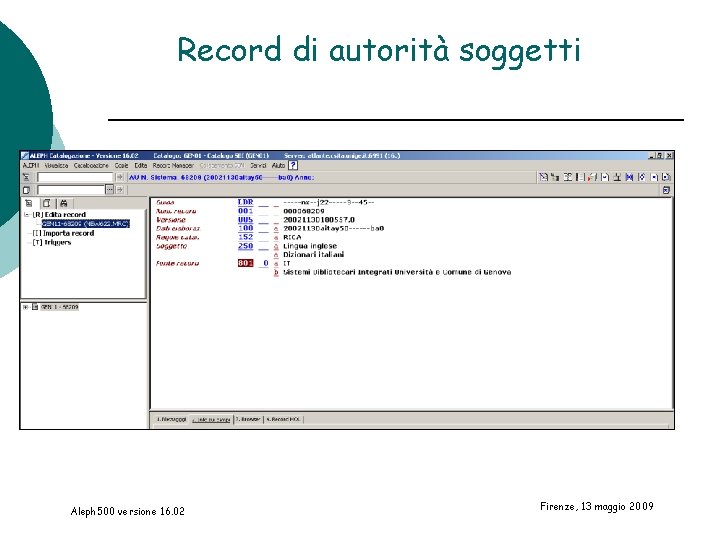The height and width of the screenshot is (540, 720).
Task: Click the value 'RICA' in field 152
Action: (x=292, y=237)
